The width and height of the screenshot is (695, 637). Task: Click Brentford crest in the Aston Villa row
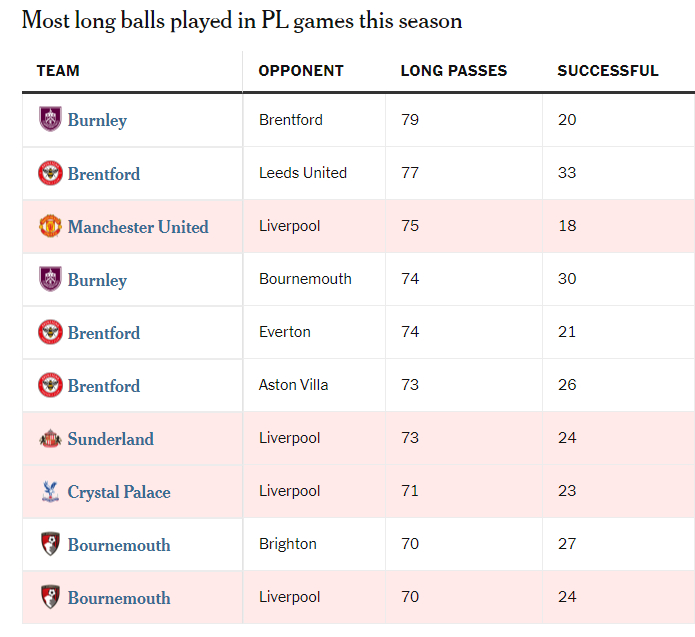pyautogui.click(x=50, y=385)
